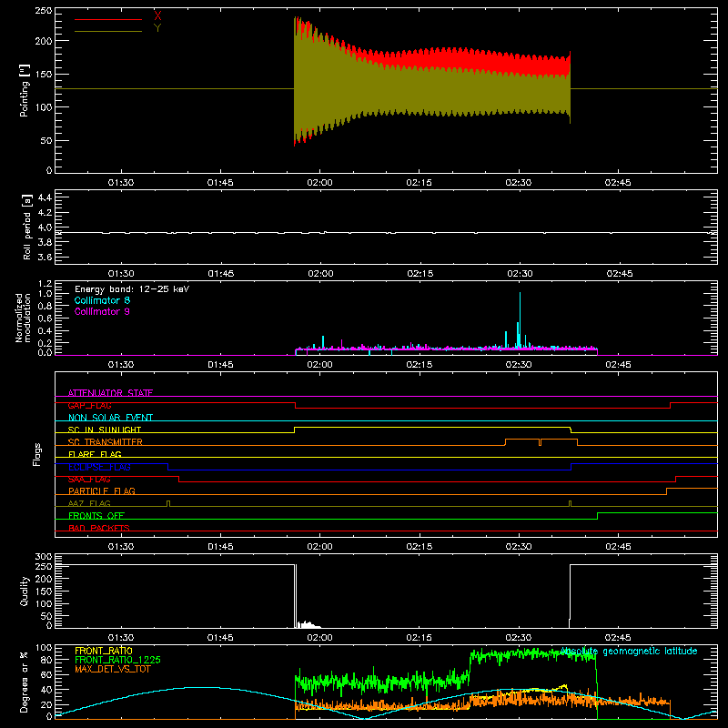Click the 'Collimator 8' legend entry
The height and width of the screenshot is (728, 728).
pyautogui.click(x=102, y=300)
